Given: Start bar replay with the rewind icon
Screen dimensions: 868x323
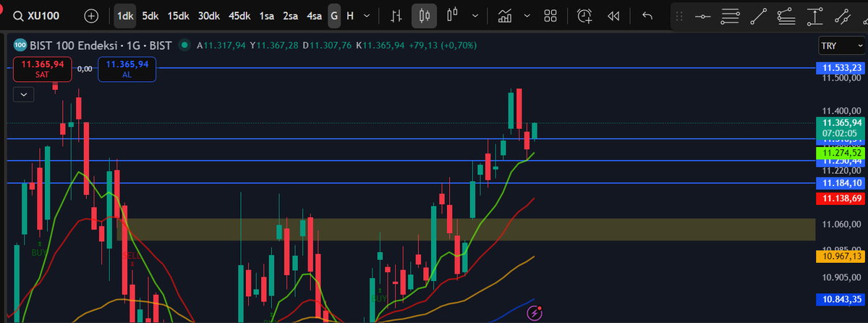Looking at the screenshot, I should [613, 15].
